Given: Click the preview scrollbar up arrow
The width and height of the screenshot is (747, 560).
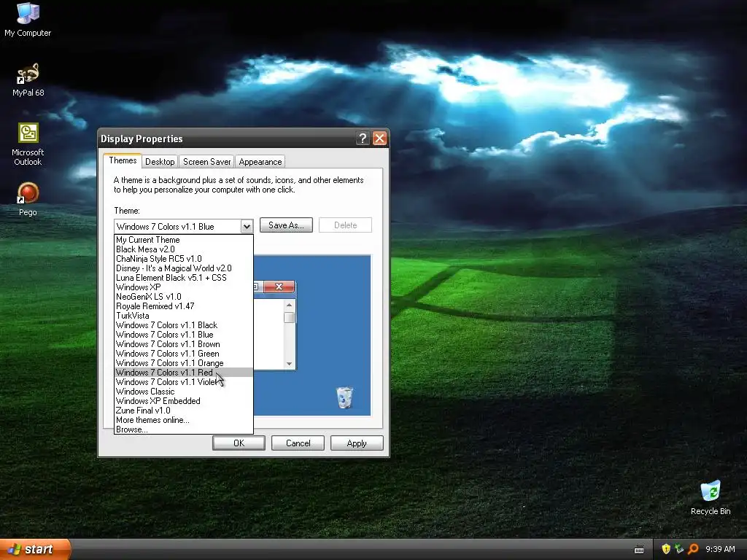Looking at the screenshot, I should (289, 305).
